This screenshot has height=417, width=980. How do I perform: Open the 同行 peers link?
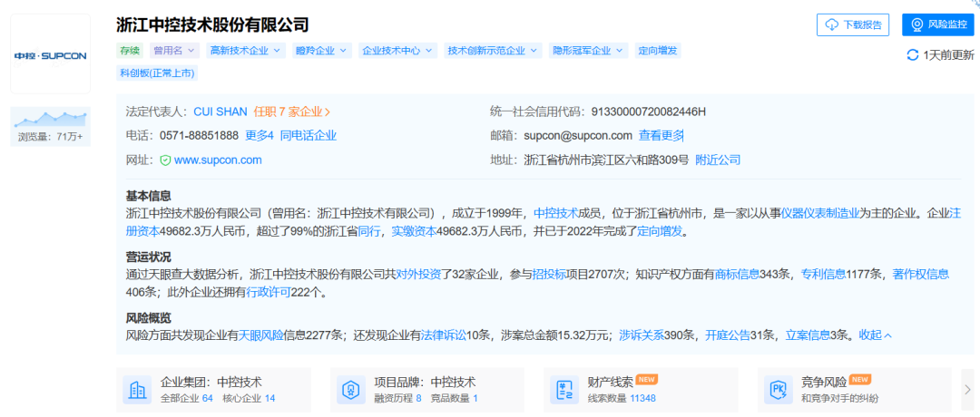[368, 231]
